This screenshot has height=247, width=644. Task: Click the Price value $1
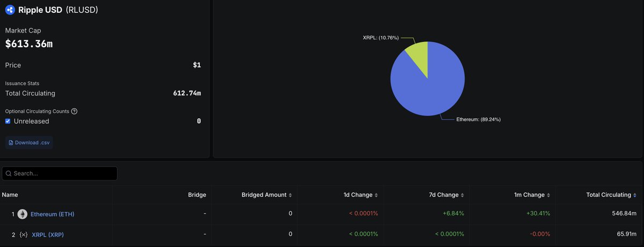tap(197, 65)
